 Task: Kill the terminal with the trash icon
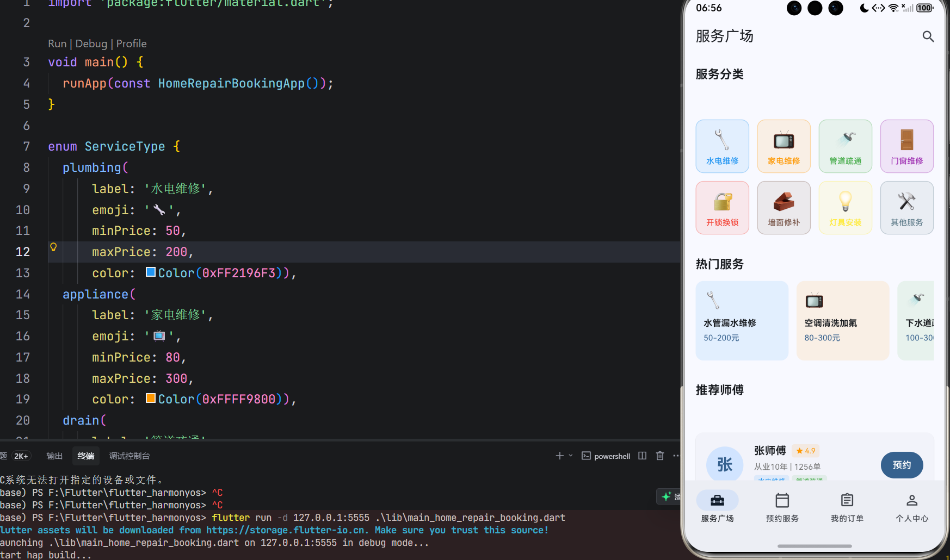[x=660, y=456]
